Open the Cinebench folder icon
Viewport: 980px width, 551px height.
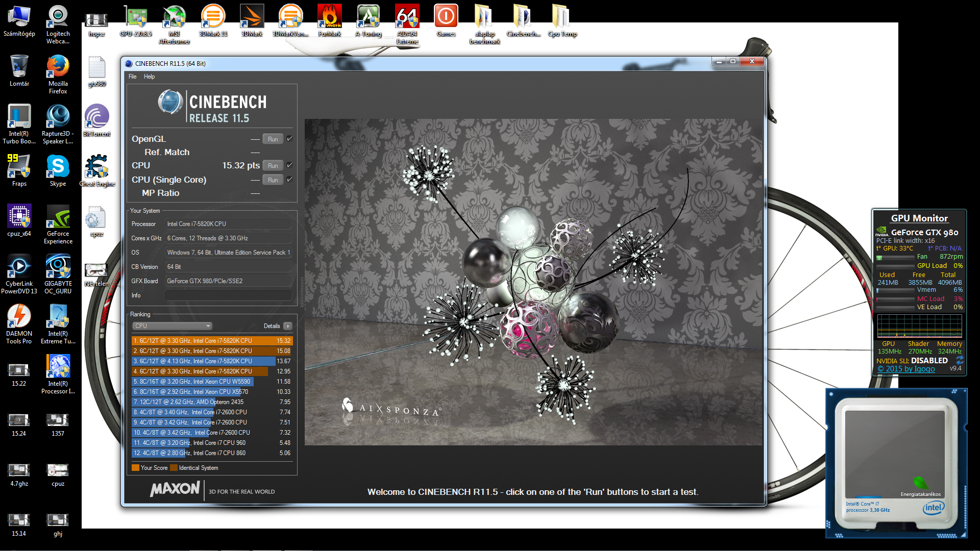tap(524, 21)
